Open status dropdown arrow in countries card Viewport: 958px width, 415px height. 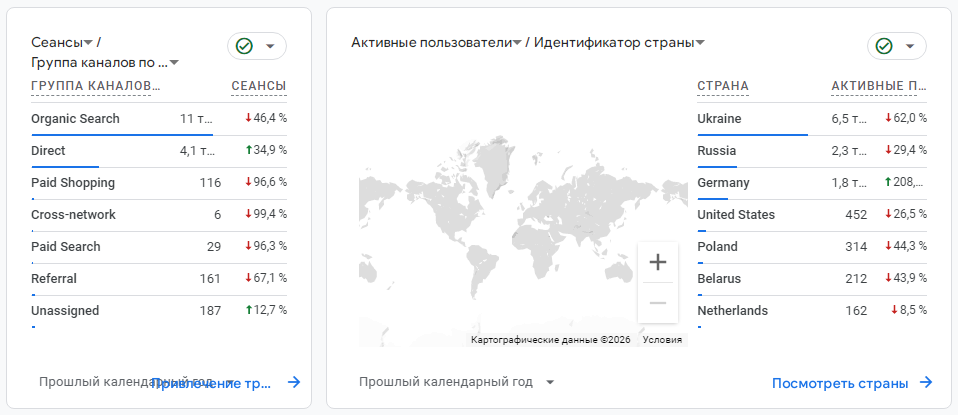(x=909, y=46)
